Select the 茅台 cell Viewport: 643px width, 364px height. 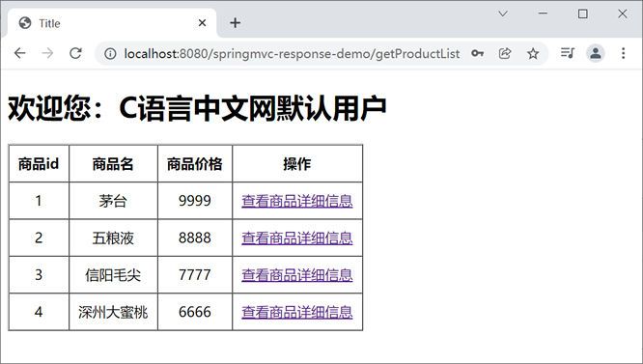(113, 201)
